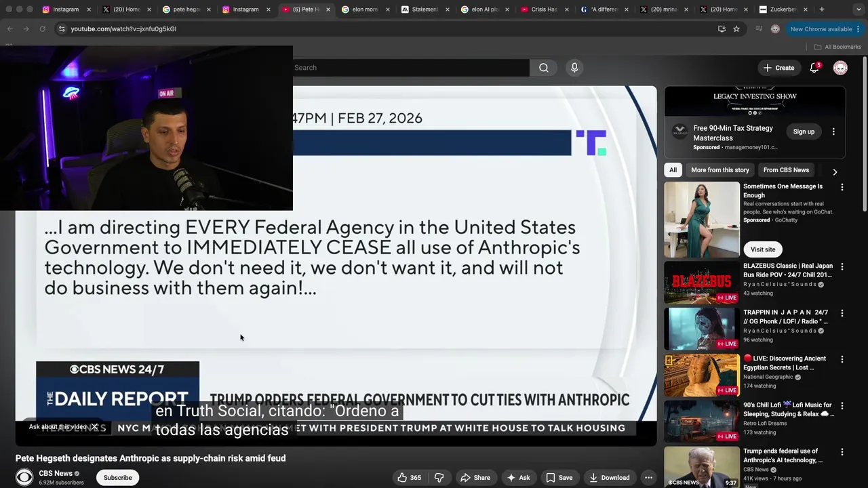The width and height of the screenshot is (868, 488).
Task: Open the notifications bell
Action: pos(814,68)
